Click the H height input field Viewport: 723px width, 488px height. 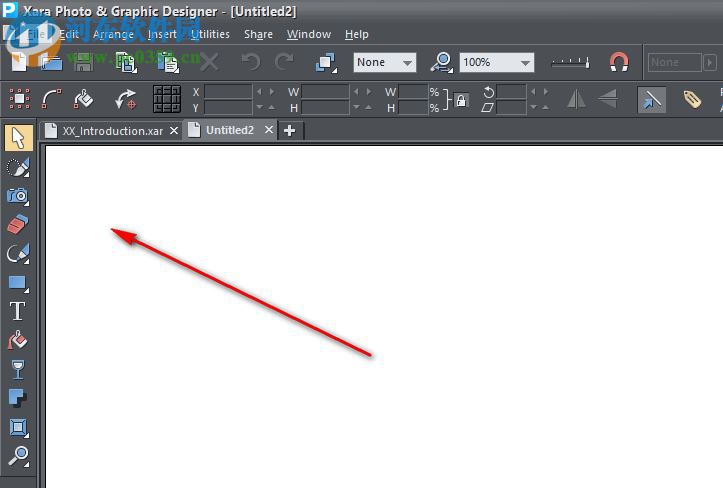325,107
